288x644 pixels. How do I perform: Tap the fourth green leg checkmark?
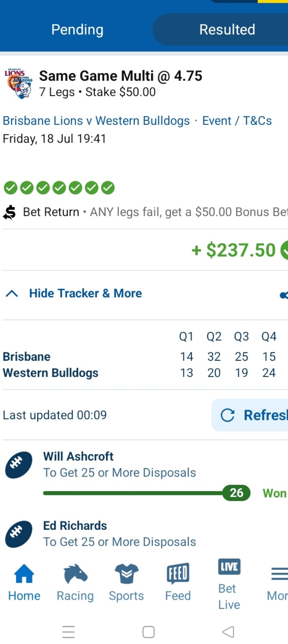point(59,188)
